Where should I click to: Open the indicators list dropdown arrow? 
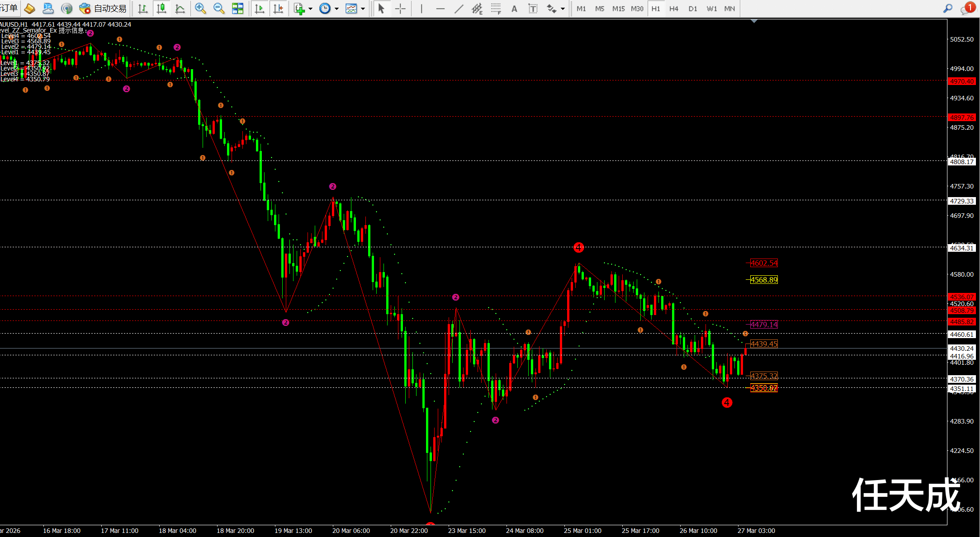tap(310, 9)
